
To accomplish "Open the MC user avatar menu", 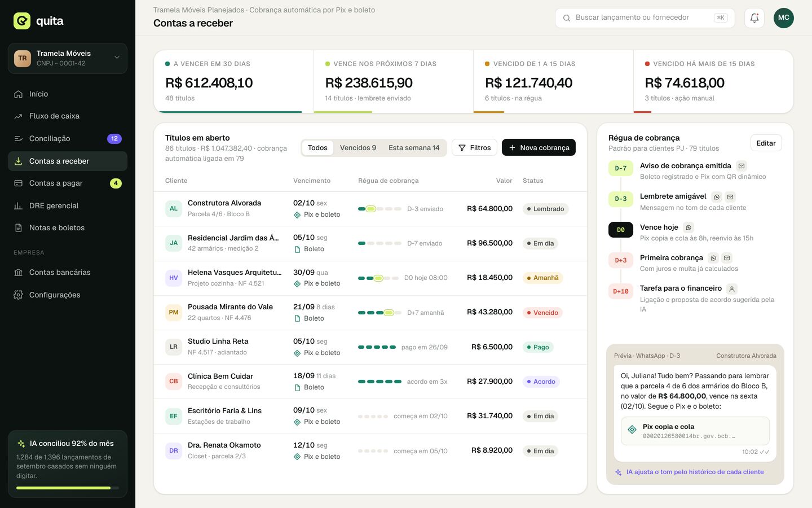I will tap(784, 17).
